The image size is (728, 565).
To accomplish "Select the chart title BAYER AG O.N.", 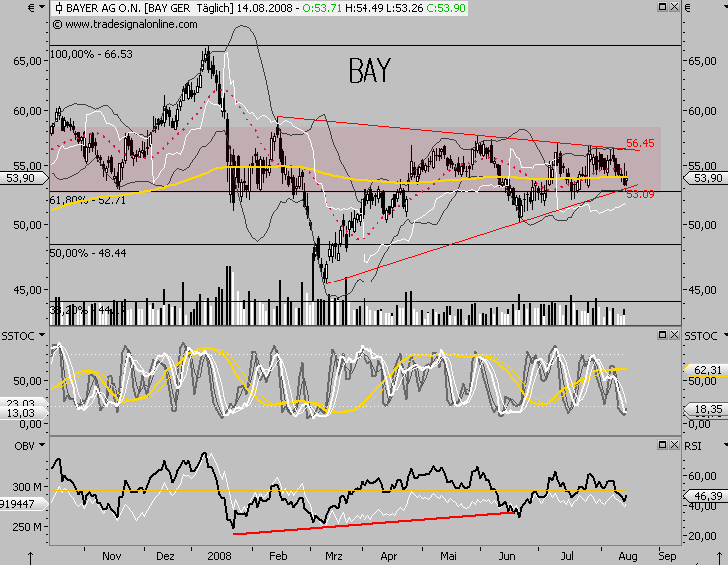I will coord(105,8).
